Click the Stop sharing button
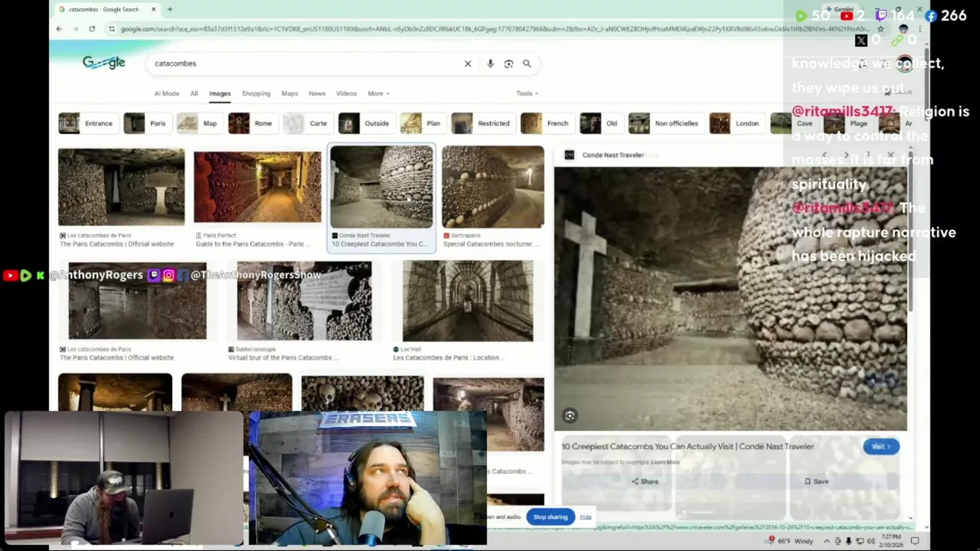Image resolution: width=980 pixels, height=551 pixels. pyautogui.click(x=550, y=517)
